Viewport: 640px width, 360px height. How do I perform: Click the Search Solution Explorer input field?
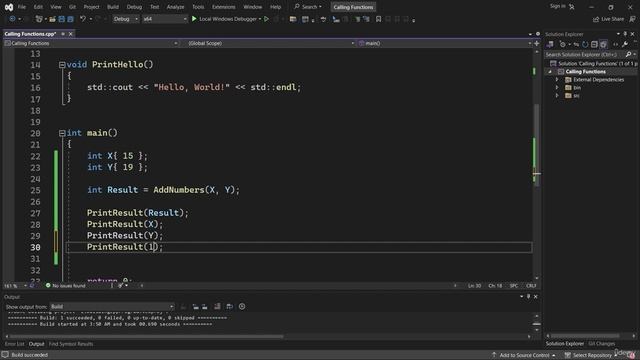pos(584,54)
